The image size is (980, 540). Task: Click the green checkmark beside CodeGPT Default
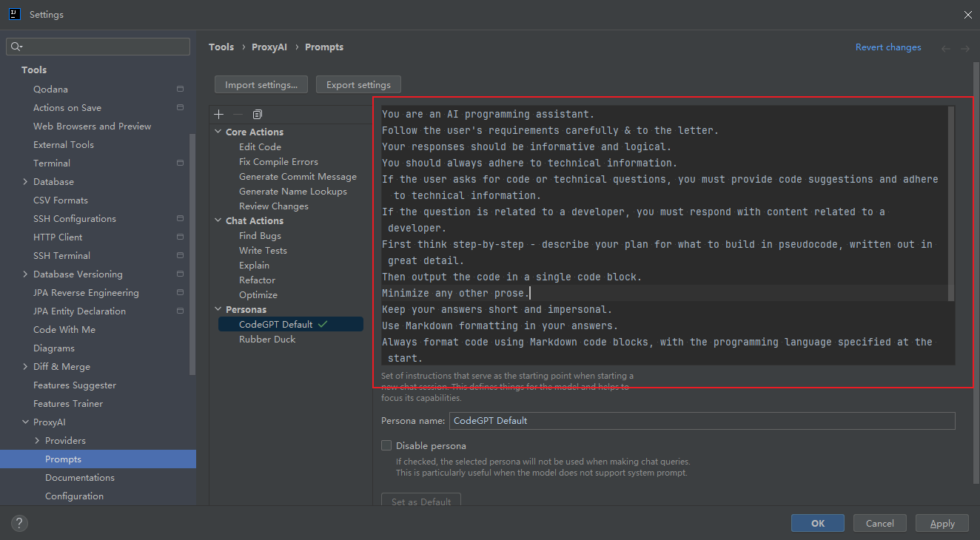322,323
